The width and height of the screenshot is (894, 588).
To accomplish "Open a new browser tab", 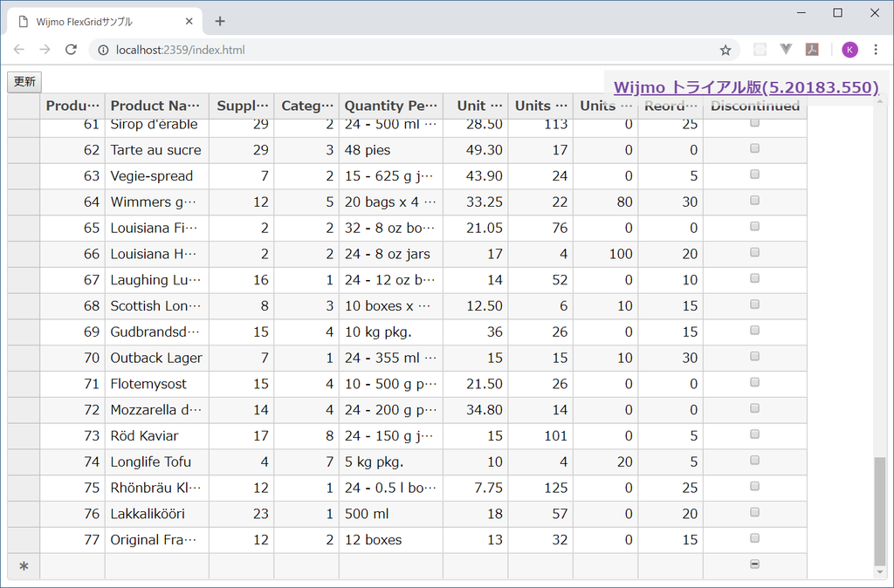I will (220, 22).
